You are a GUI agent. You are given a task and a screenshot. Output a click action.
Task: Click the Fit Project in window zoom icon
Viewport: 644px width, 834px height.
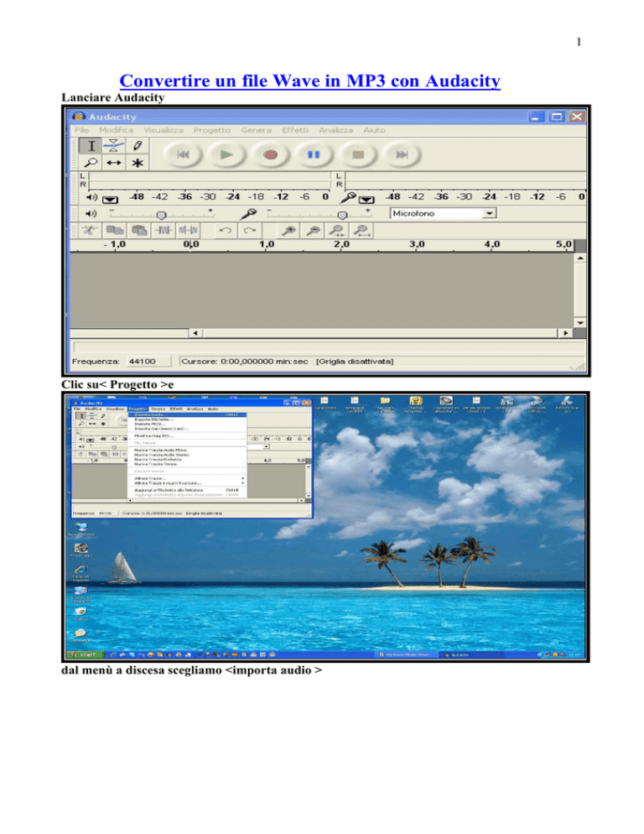362,230
